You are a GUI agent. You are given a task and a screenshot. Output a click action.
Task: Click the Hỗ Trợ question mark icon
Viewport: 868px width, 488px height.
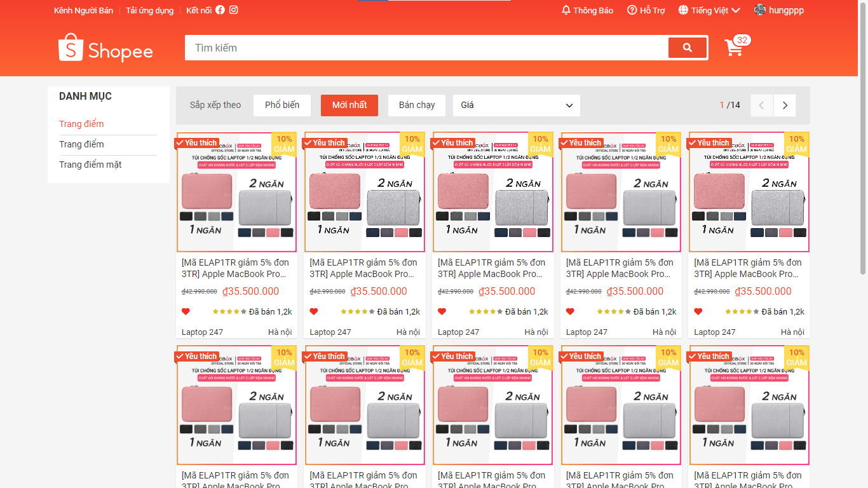[631, 10]
